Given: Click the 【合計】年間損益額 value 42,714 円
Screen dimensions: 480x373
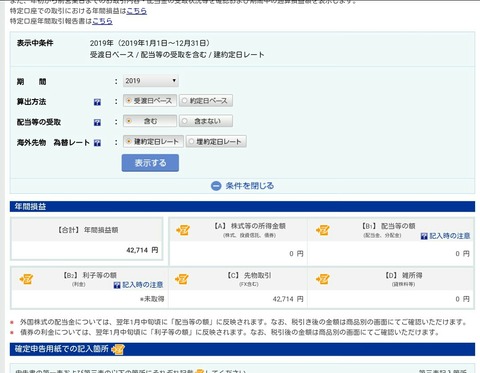Looking at the screenshot, I should click(x=142, y=250).
